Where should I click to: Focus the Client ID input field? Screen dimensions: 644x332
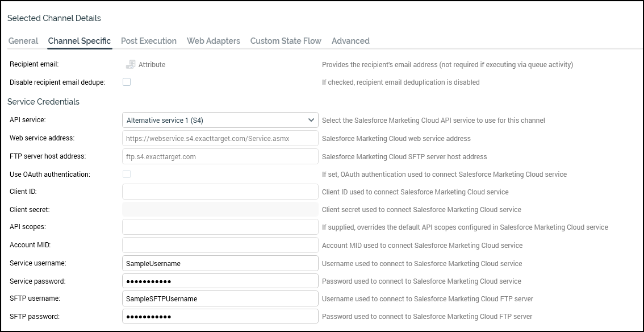click(220, 192)
